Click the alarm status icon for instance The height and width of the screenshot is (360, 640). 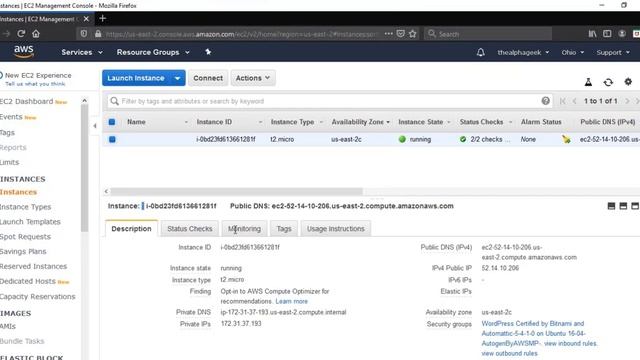[x=566, y=139]
